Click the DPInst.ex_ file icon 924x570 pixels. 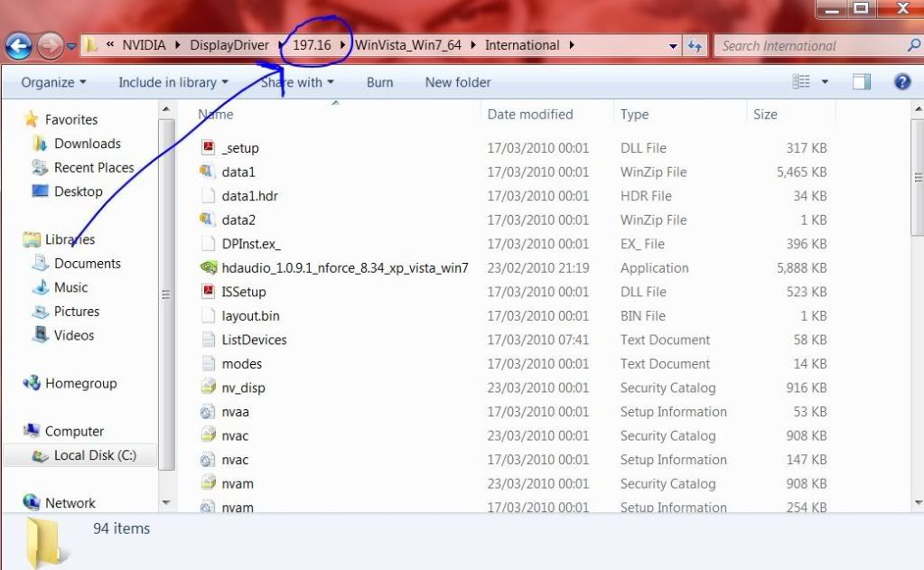pos(208,243)
